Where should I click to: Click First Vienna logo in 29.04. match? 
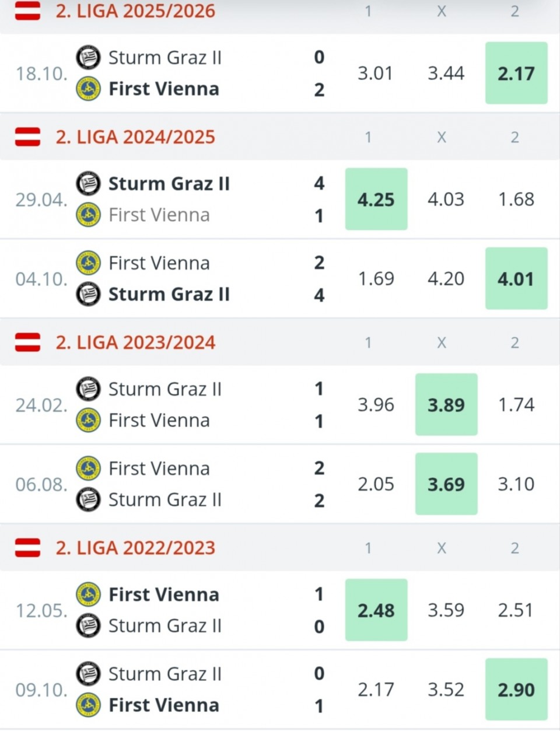tap(88, 215)
